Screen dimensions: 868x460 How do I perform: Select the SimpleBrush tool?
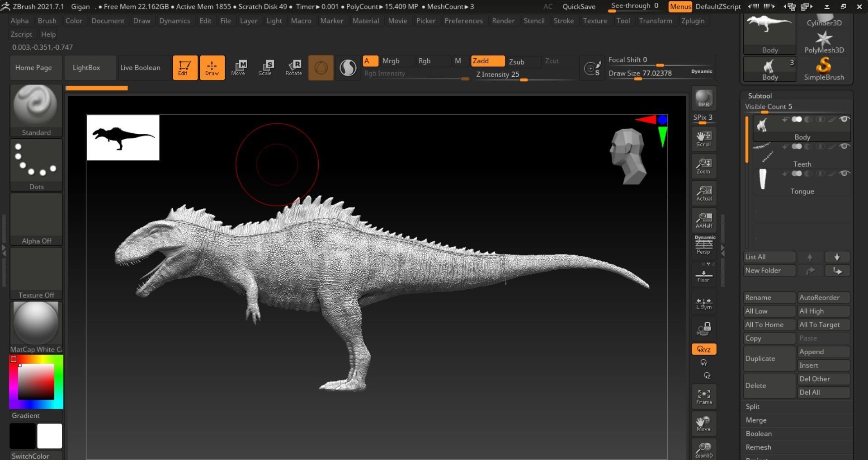[x=824, y=69]
